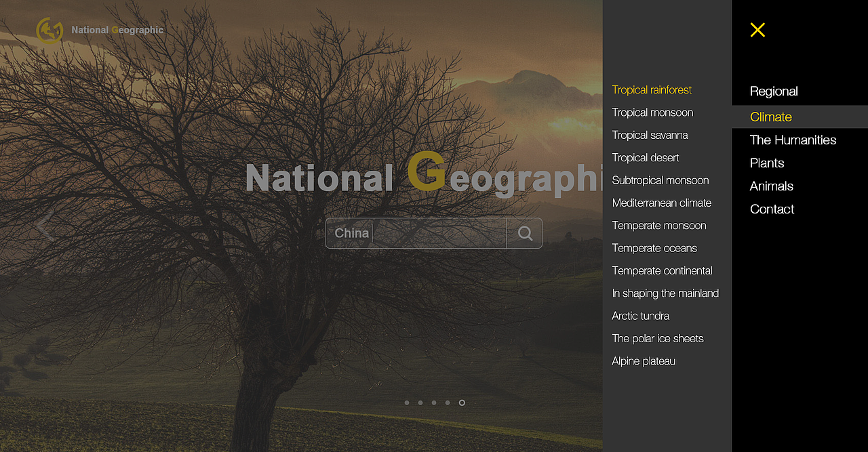The image size is (868, 452).
Task: Select Arctic tundra submenu link
Action: pyautogui.click(x=640, y=316)
